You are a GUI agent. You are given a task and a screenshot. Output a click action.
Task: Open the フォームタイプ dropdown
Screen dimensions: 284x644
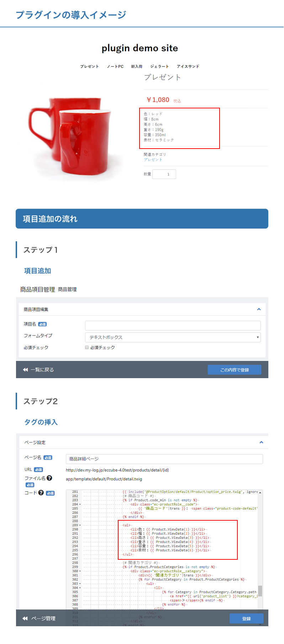tap(173, 337)
